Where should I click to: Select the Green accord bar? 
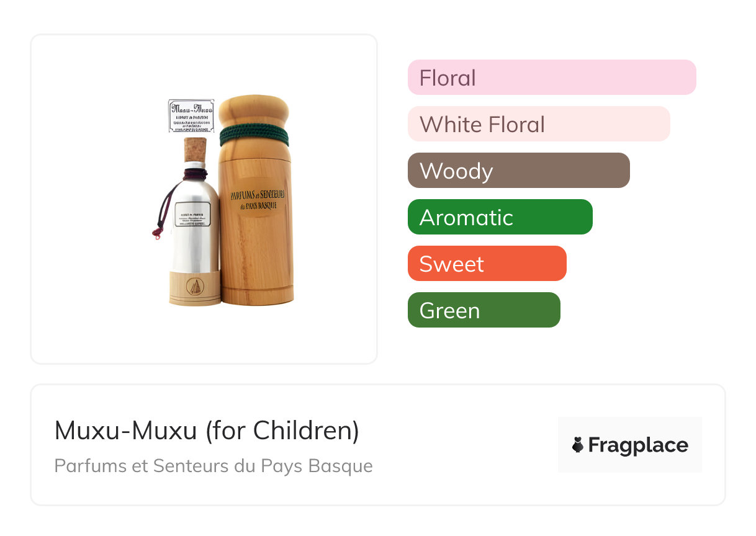484,310
